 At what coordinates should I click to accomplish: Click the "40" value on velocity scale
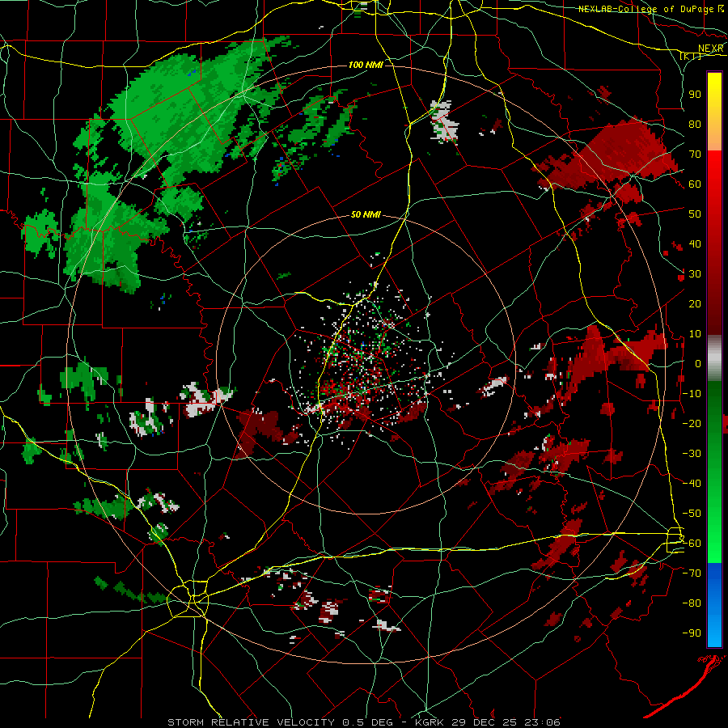695,243
